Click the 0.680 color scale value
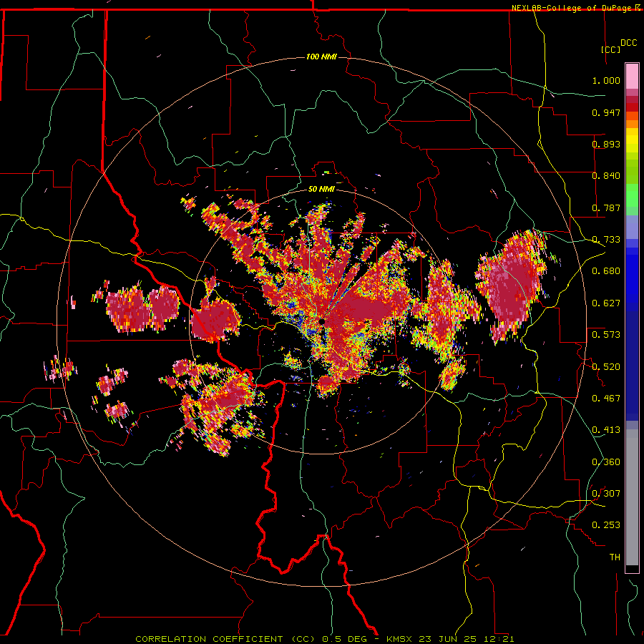This screenshot has height=644, width=644. [606, 271]
